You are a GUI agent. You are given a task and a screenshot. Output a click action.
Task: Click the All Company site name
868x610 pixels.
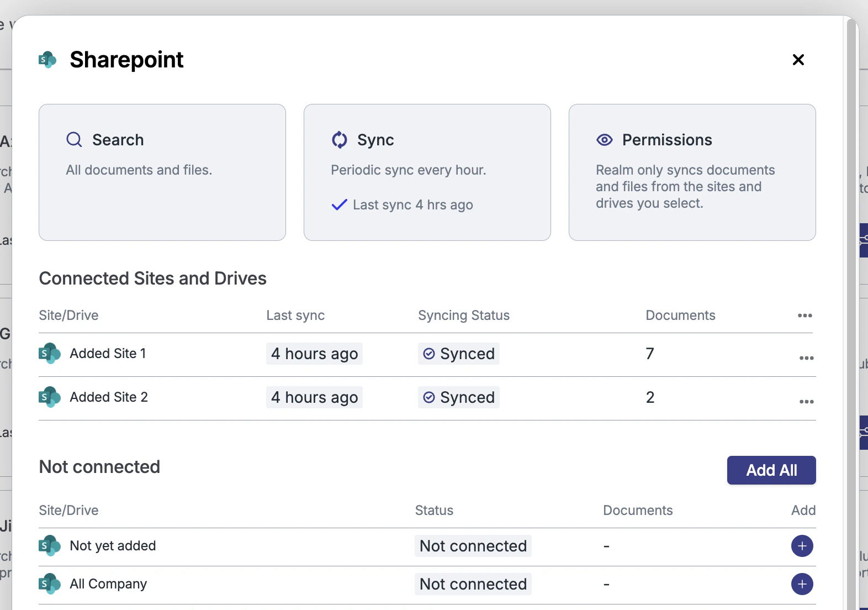[108, 584]
